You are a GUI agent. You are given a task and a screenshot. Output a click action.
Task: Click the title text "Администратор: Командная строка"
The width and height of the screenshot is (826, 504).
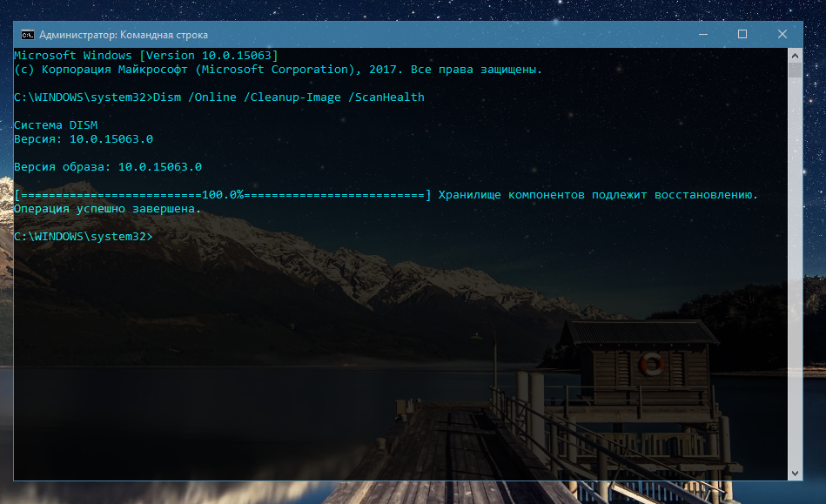[x=124, y=35]
